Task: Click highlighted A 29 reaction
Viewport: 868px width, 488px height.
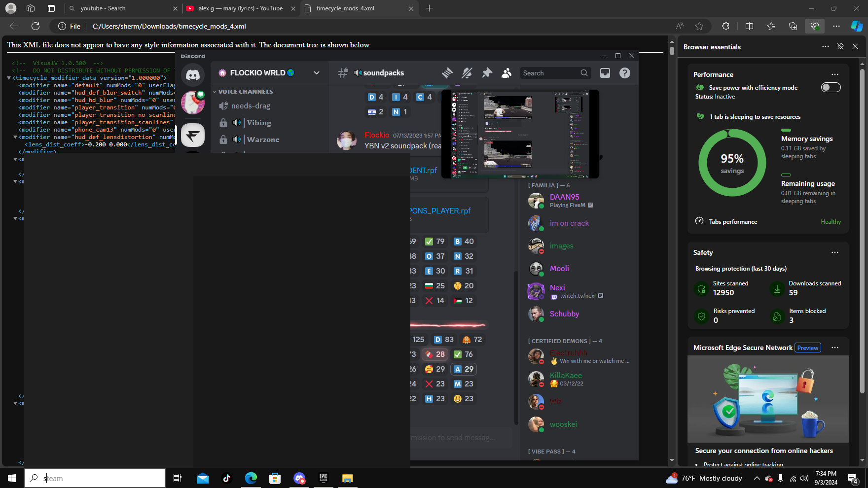Action: tap(464, 369)
